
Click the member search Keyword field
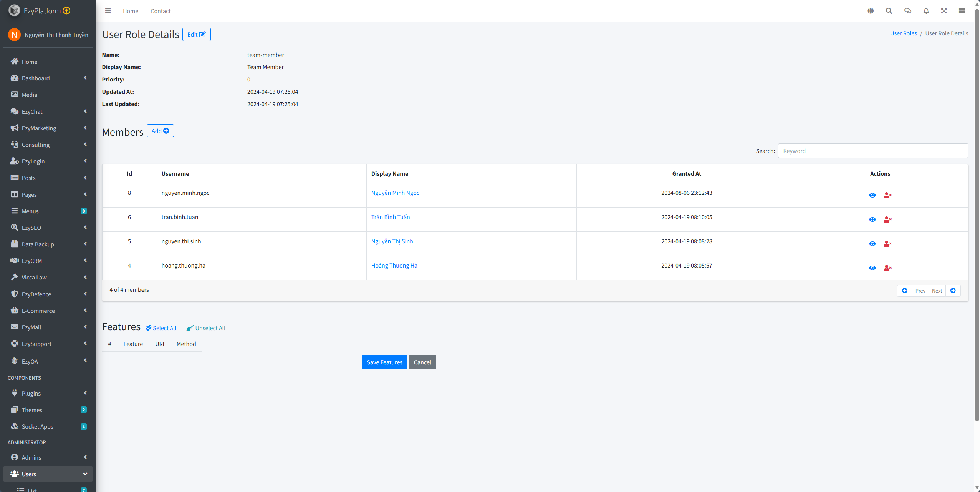(872, 151)
